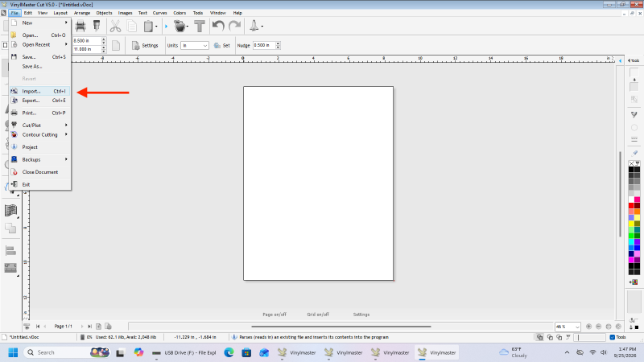The width and height of the screenshot is (644, 362).
Task: Open the Project entry in File menu
Action: (x=39, y=147)
